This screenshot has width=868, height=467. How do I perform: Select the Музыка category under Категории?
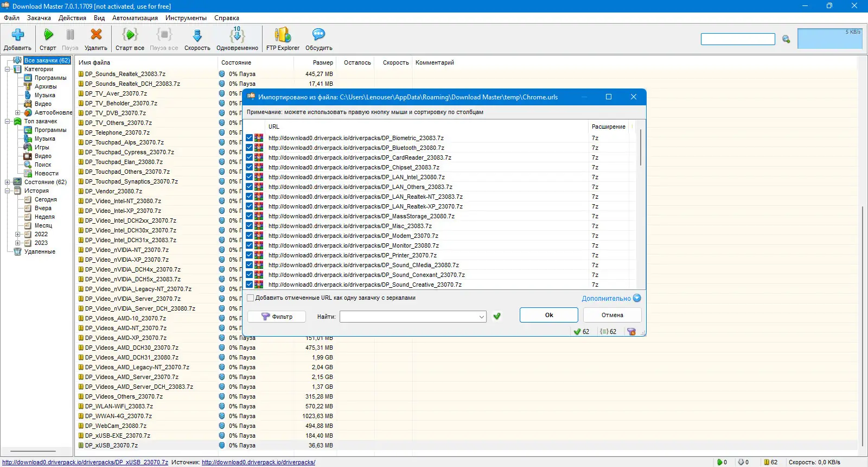(x=45, y=95)
